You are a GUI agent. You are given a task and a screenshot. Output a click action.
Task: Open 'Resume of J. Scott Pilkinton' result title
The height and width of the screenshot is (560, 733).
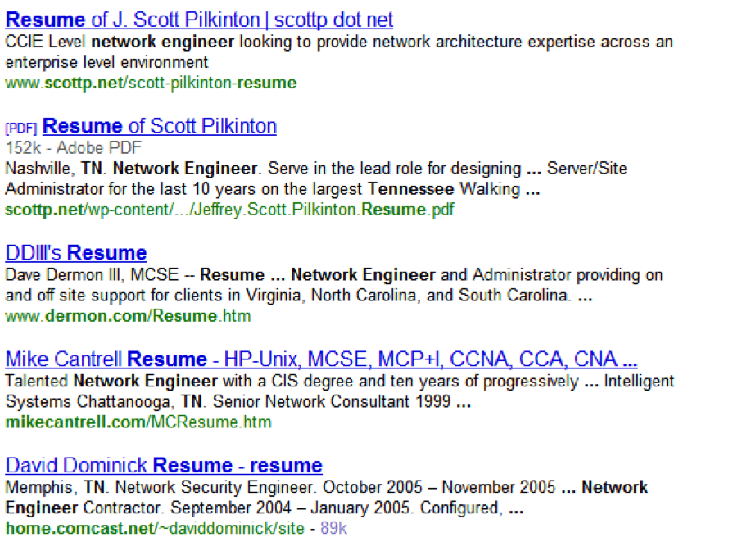tap(199, 20)
